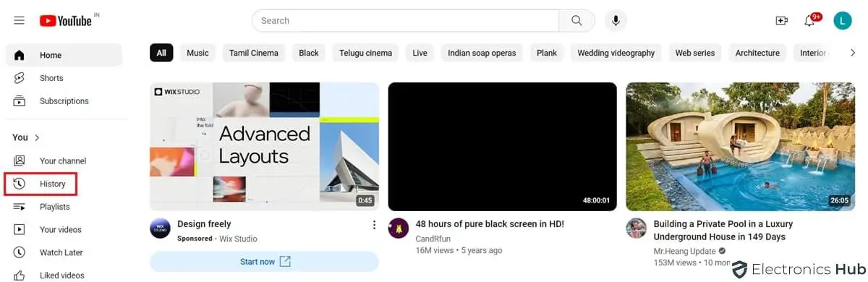Select the Black filter chip
868x282 pixels.
(x=309, y=53)
